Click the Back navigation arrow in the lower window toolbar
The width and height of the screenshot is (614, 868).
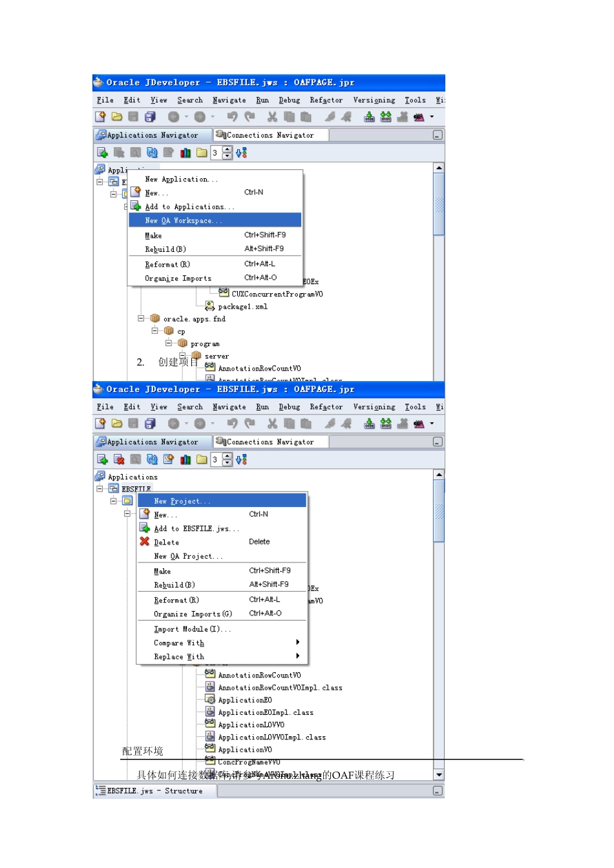tap(173, 424)
